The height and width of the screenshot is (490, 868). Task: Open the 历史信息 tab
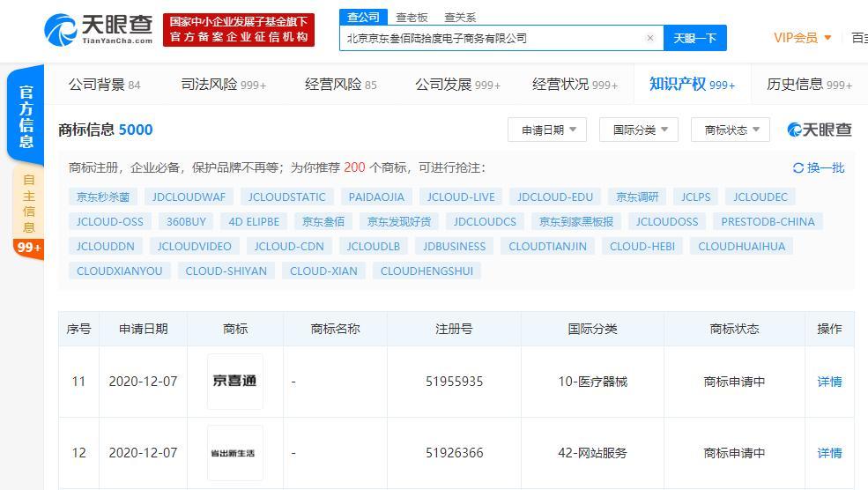pyautogui.click(x=809, y=84)
